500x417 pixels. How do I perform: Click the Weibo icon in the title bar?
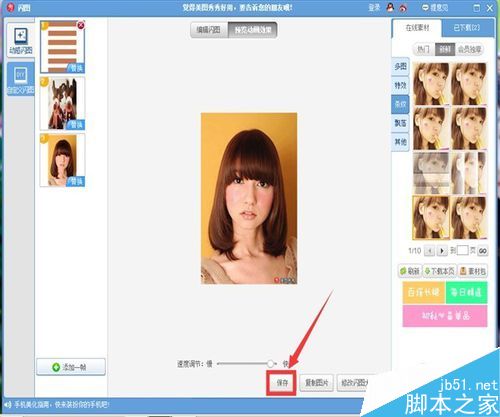[403, 8]
